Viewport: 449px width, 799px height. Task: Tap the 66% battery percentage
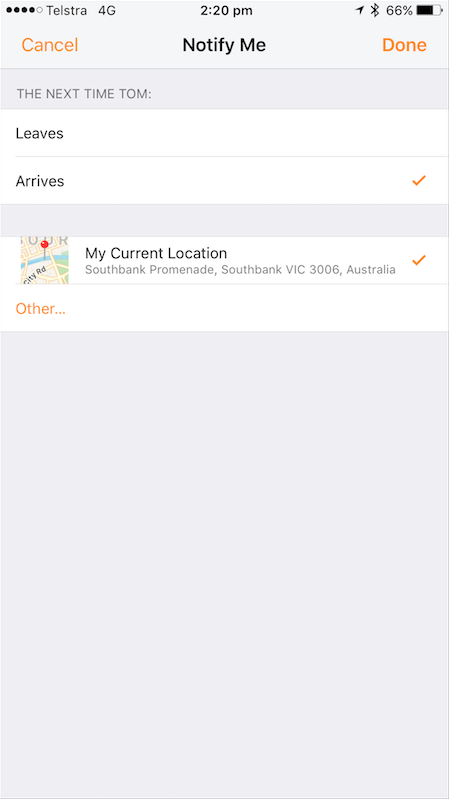tap(399, 10)
